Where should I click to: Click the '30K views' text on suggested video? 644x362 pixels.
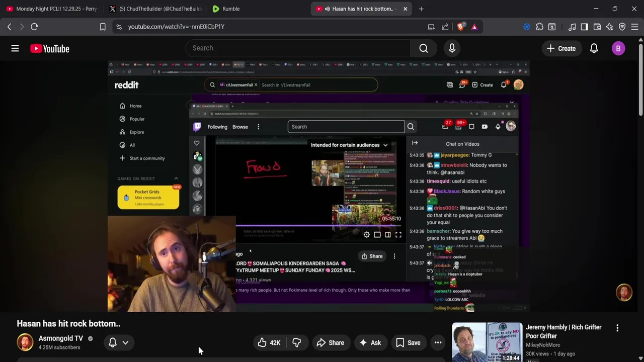point(537,354)
